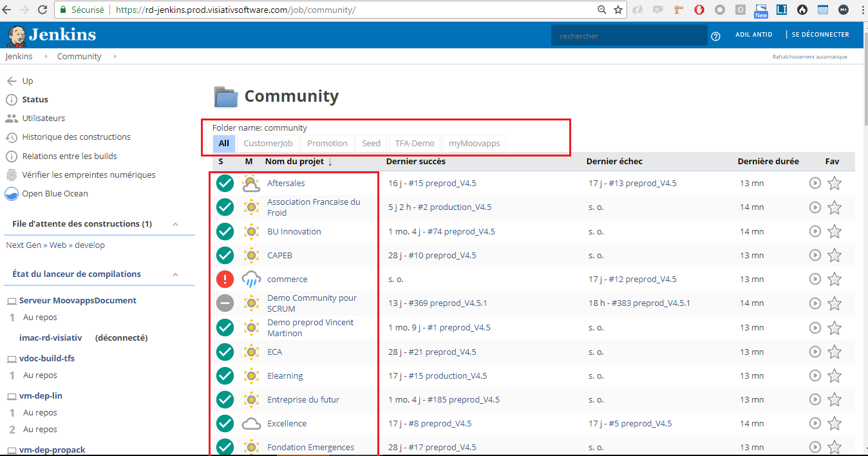Switch to the Promotion tab
This screenshot has height=456, width=868.
click(x=327, y=143)
